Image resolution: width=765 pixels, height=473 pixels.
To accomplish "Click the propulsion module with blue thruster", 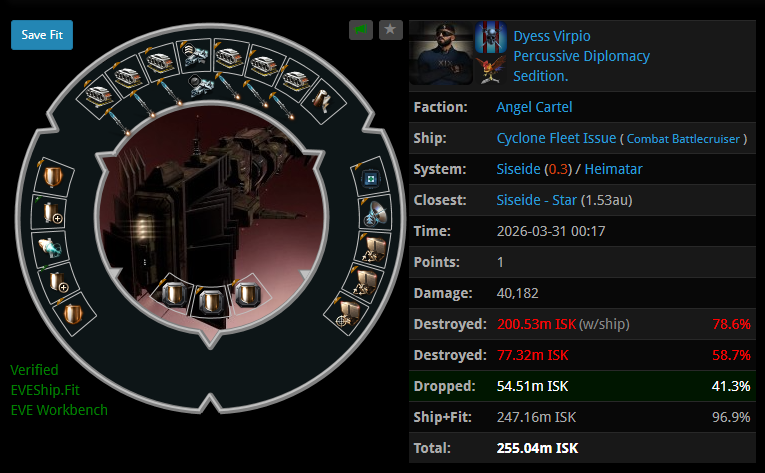I will [49, 247].
